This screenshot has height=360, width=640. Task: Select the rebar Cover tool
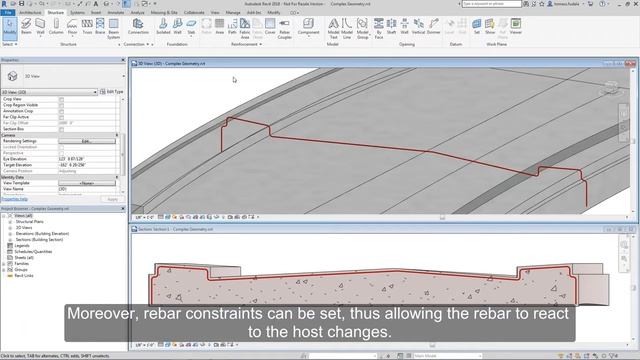click(270, 27)
